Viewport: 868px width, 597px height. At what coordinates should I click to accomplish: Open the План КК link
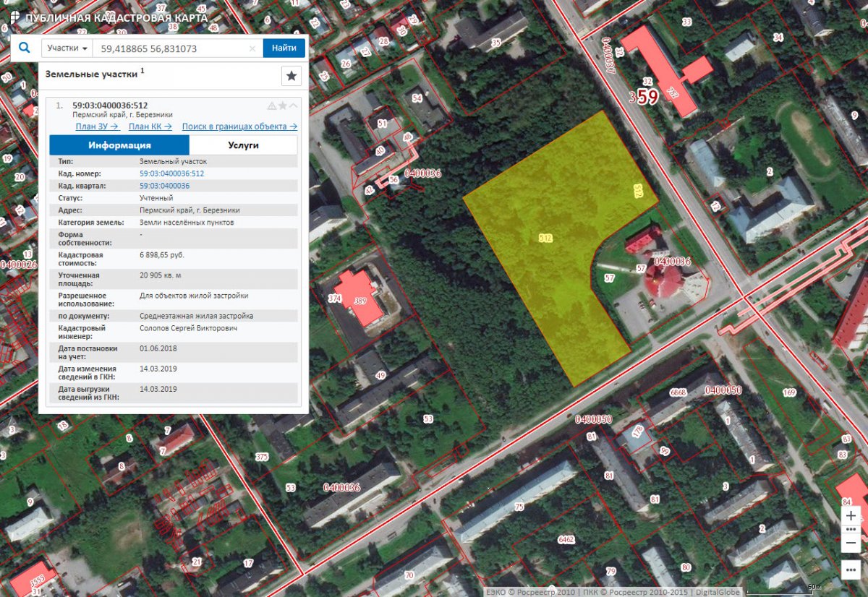coord(150,126)
